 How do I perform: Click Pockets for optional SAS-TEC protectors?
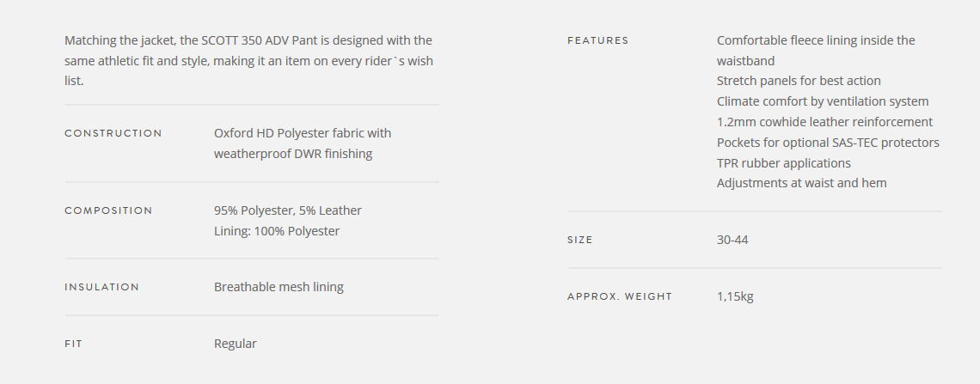tap(828, 143)
